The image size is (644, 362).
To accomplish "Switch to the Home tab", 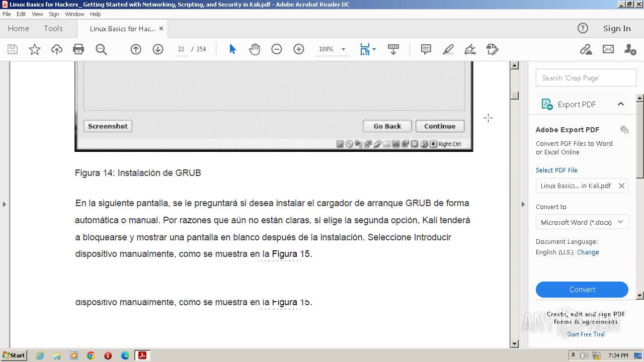I will click(19, 29).
